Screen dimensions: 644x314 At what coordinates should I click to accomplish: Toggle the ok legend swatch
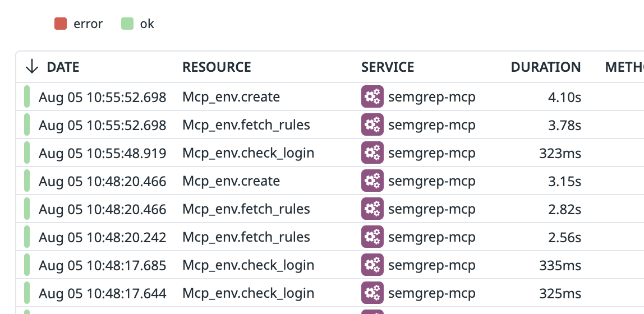[x=127, y=24]
